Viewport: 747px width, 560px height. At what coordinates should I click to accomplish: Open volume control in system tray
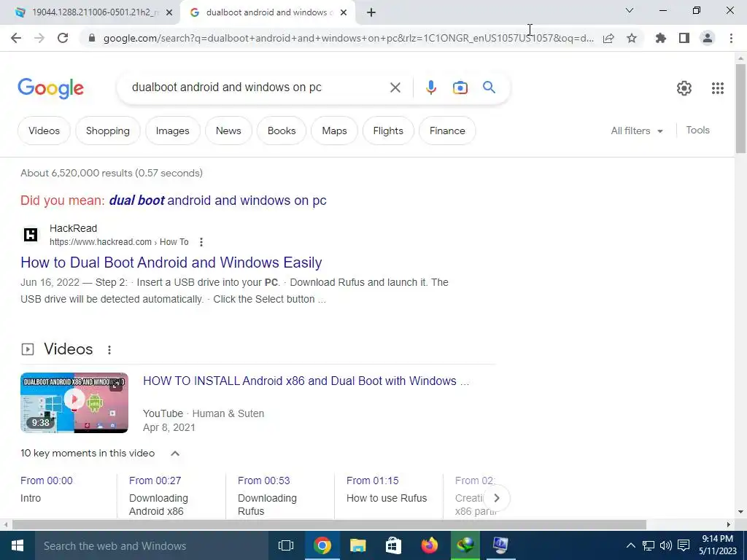click(665, 545)
